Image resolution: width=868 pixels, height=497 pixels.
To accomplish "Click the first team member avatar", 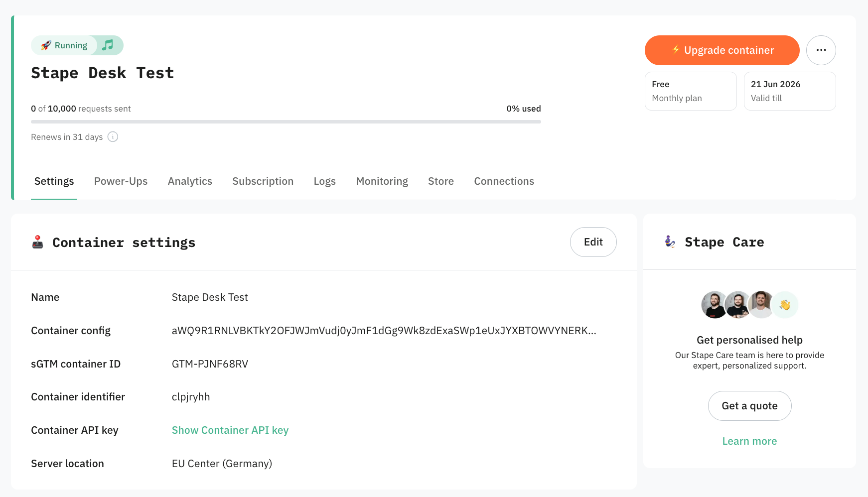I will pos(715,305).
